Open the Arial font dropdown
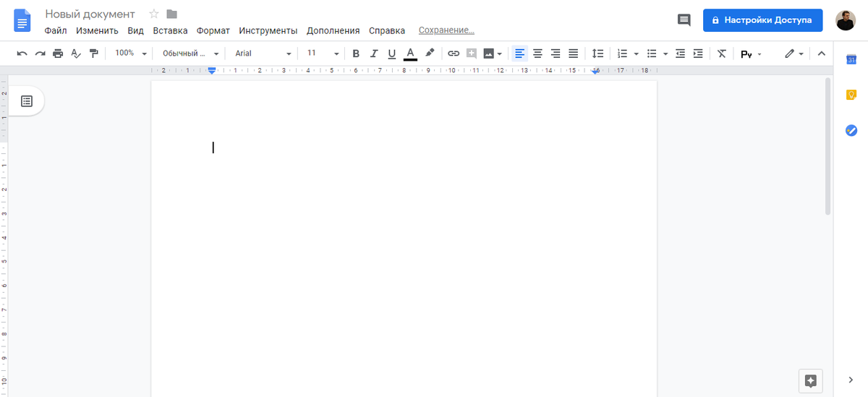The width and height of the screenshot is (868, 397). [x=263, y=54]
